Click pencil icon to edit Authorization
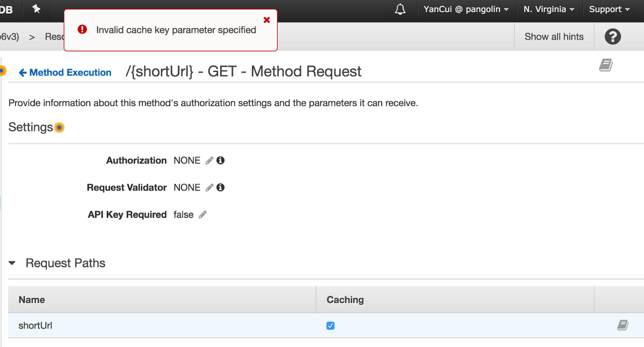The height and width of the screenshot is (347, 644). pyautogui.click(x=209, y=160)
